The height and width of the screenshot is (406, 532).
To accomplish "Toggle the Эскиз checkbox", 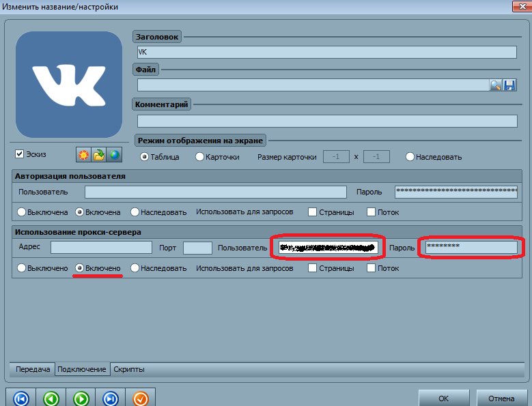I will tap(19, 154).
